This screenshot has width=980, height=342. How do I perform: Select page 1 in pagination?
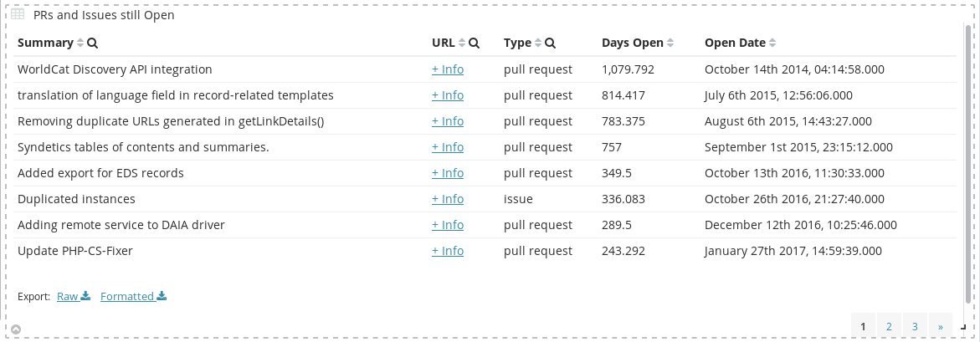click(x=863, y=326)
